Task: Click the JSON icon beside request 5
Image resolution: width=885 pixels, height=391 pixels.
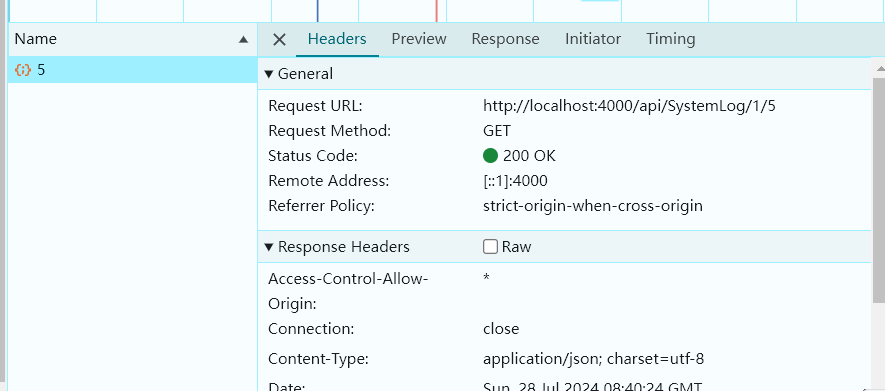Action: click(23, 70)
